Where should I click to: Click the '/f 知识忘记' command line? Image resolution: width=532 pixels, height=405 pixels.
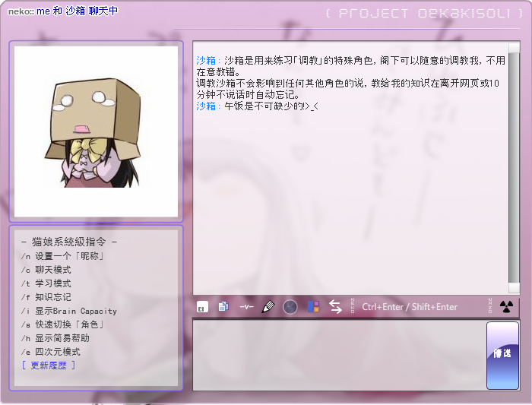pos(46,297)
